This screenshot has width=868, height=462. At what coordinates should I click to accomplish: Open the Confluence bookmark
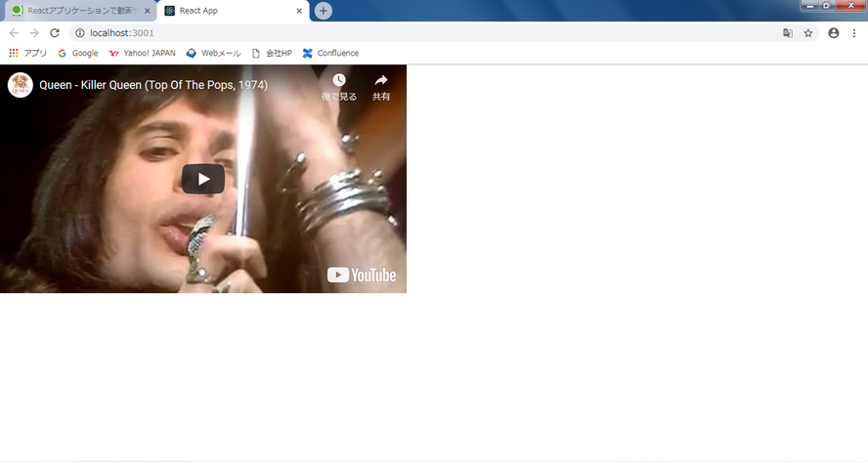pyautogui.click(x=330, y=53)
